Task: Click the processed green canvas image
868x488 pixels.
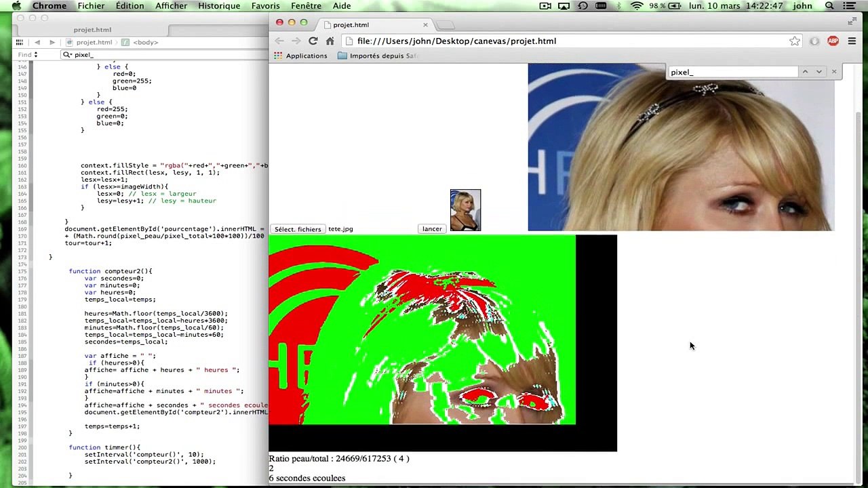Action: tap(422, 329)
